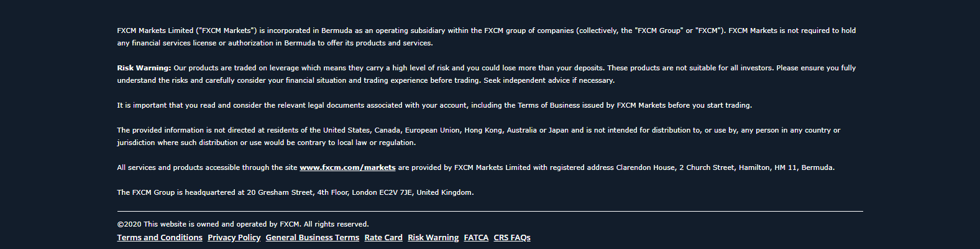The width and height of the screenshot is (980, 249).
Task: Open the Terms and Conditions footer link
Action: point(160,238)
